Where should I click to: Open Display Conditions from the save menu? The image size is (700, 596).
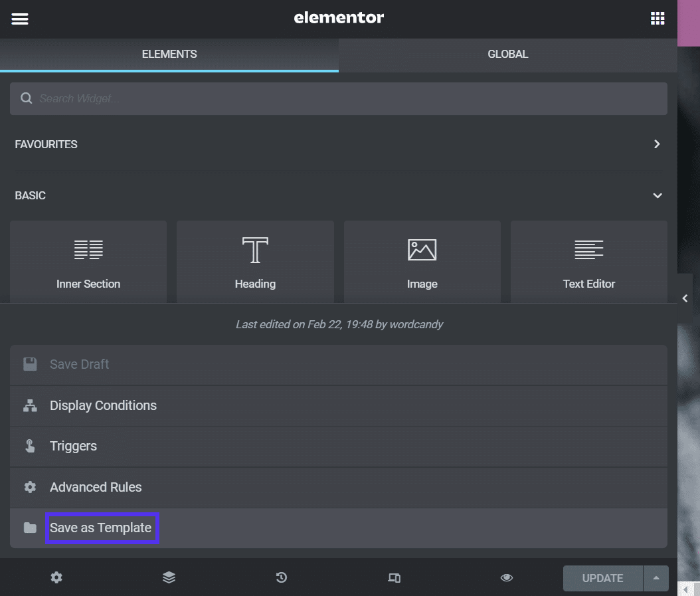pyautogui.click(x=103, y=405)
